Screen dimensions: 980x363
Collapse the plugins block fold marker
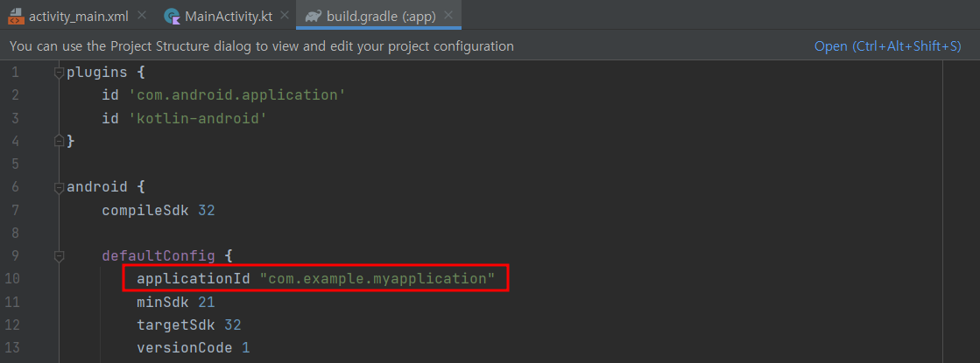pyautogui.click(x=60, y=73)
